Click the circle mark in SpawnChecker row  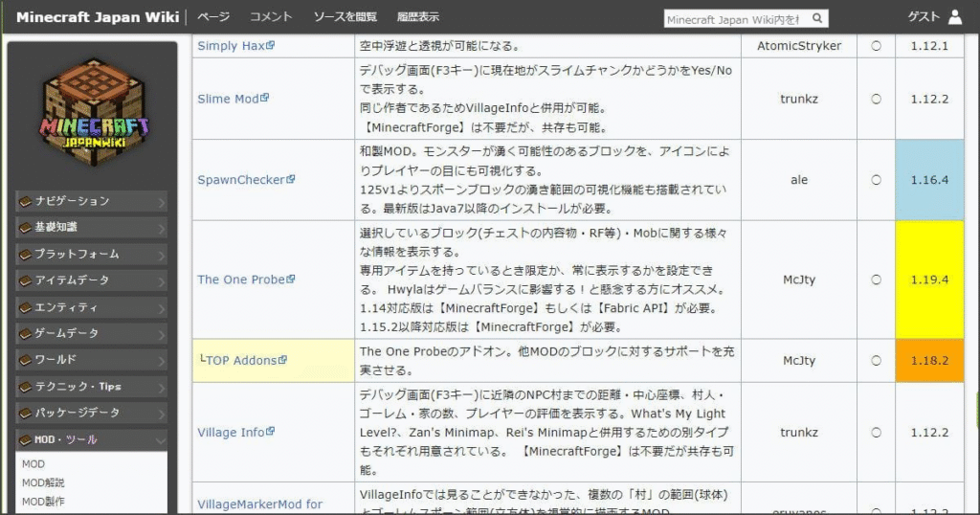click(877, 180)
